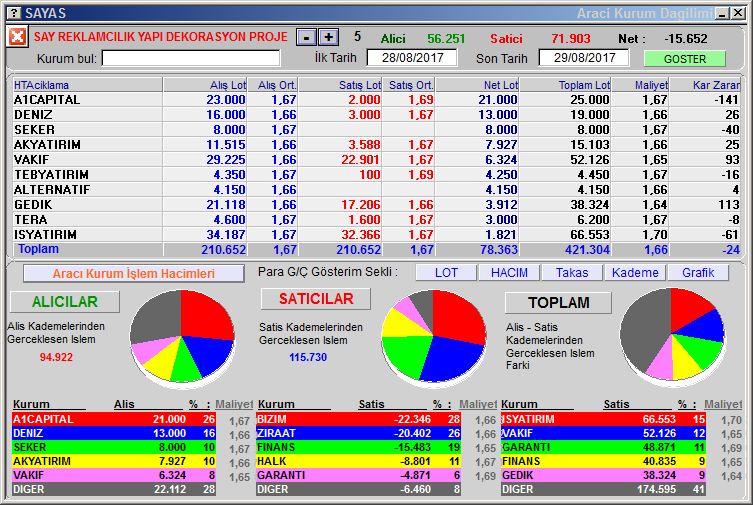753x505 pixels.
Task: Switch to LOT display mode
Action: point(446,273)
